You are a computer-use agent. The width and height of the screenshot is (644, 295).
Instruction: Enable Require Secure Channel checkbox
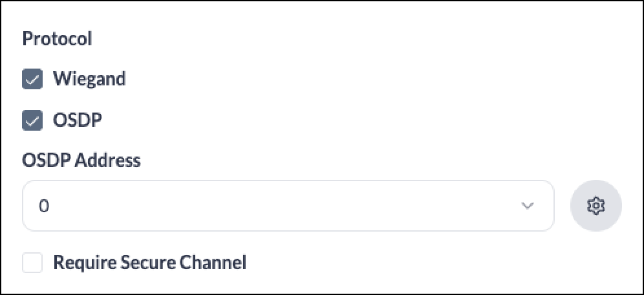coord(32,263)
